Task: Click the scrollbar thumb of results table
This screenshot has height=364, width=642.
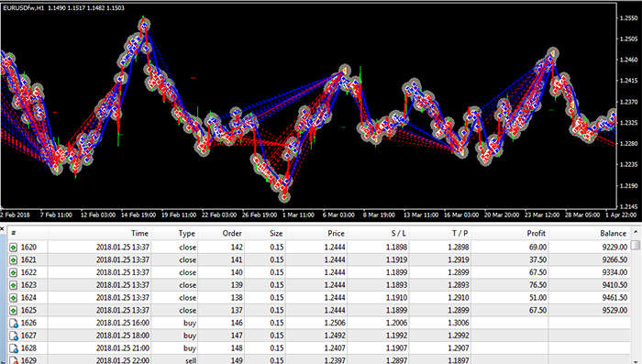Action: [x=636, y=245]
